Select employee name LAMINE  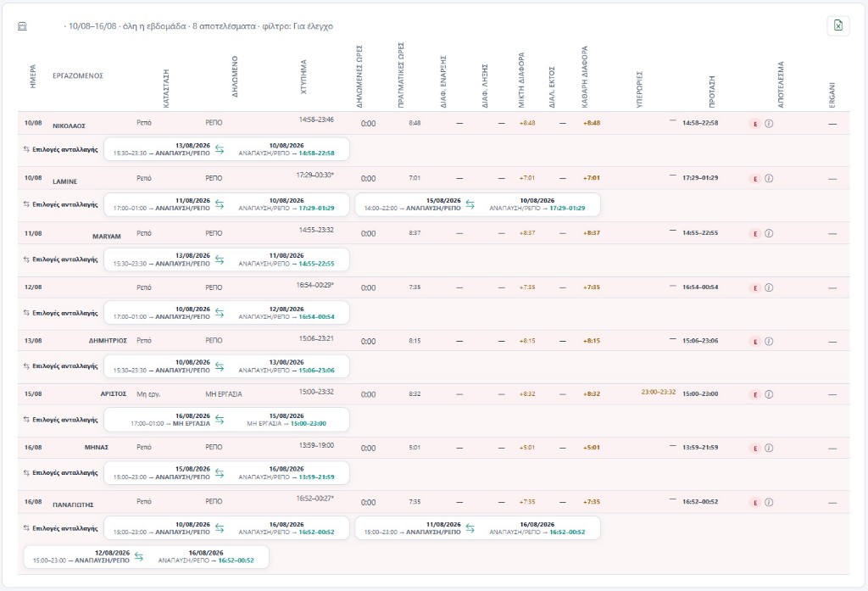(x=64, y=181)
